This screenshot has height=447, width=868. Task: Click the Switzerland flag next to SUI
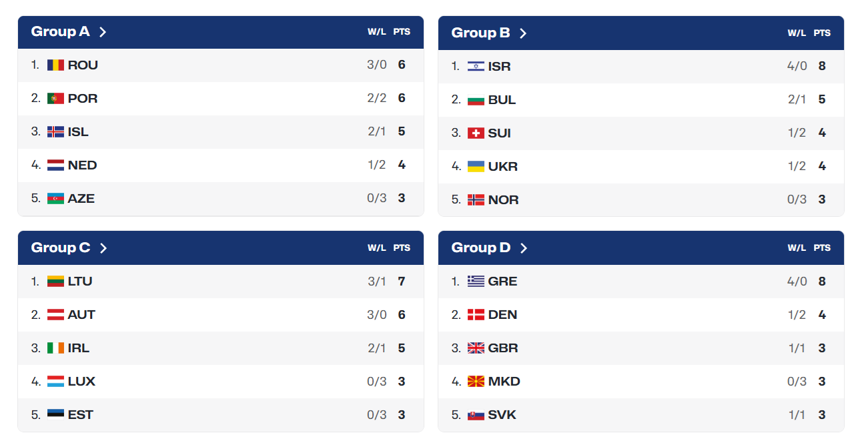coord(476,133)
